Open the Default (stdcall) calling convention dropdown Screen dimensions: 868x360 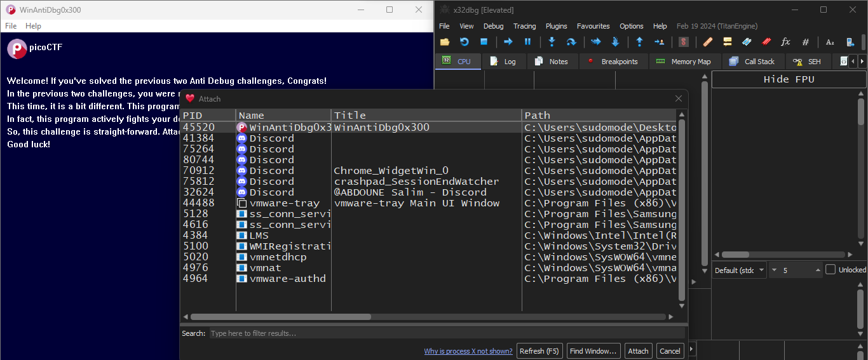739,270
